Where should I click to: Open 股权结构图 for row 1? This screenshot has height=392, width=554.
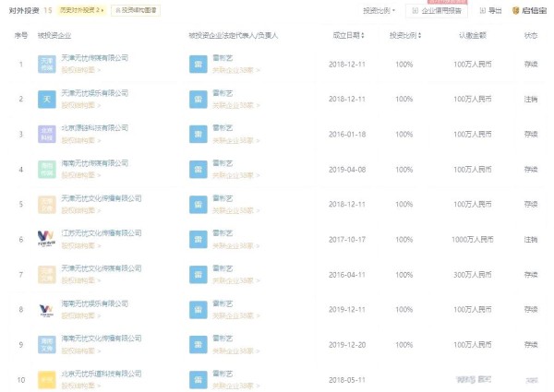[x=81, y=70]
